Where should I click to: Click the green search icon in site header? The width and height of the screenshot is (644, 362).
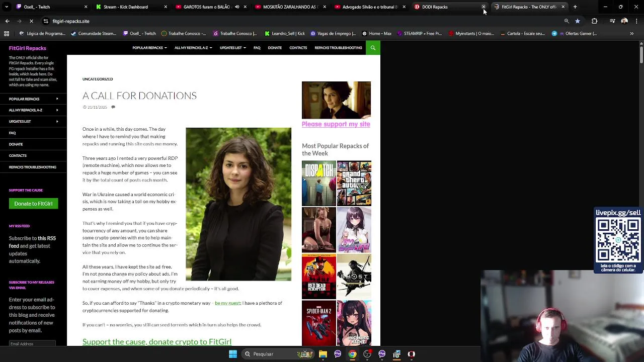(373, 48)
